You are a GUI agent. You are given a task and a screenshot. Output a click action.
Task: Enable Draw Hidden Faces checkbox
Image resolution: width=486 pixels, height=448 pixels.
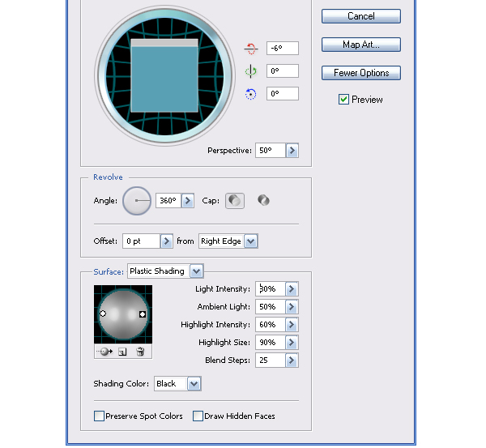pyautogui.click(x=198, y=416)
